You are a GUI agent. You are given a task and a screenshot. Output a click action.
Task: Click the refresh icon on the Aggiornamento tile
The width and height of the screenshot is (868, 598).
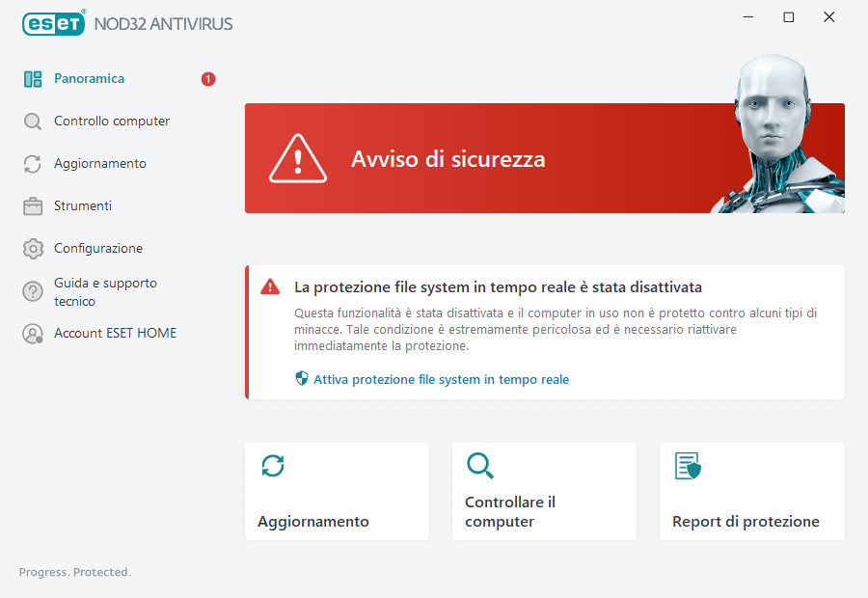coord(273,465)
